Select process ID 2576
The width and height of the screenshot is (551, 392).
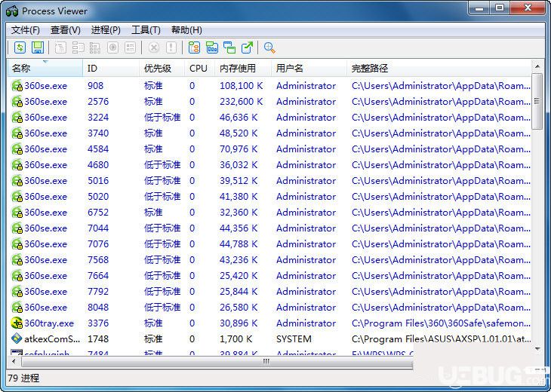(98, 102)
